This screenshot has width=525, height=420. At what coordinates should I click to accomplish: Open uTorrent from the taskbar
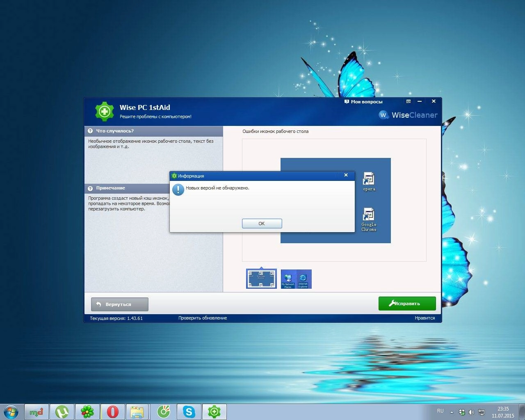62,412
